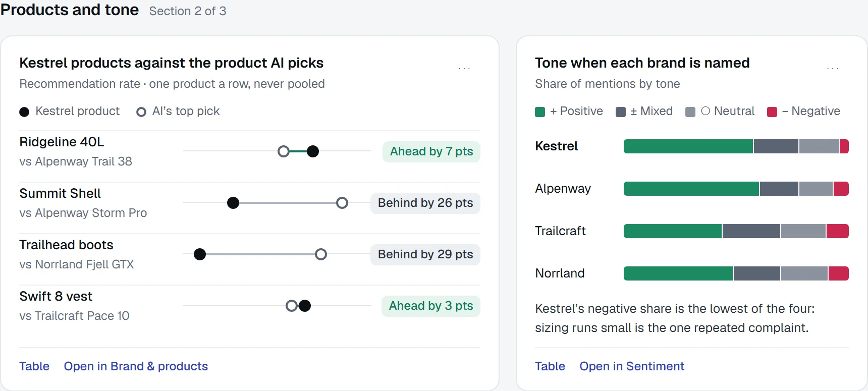Click the Ridgeline 40L filled Kestrel dot
The height and width of the screenshot is (391, 868).
(313, 151)
